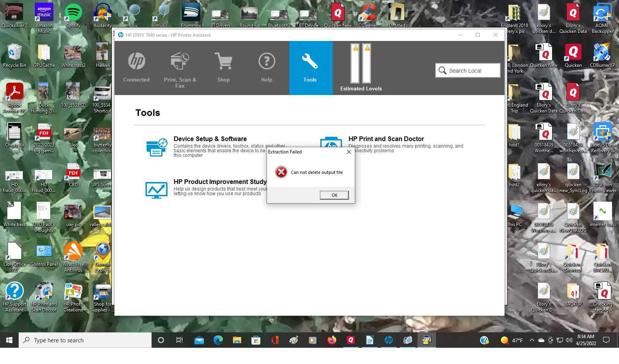The width and height of the screenshot is (619, 364).
Task: Launch Quicken from the taskbar
Action: point(351,340)
